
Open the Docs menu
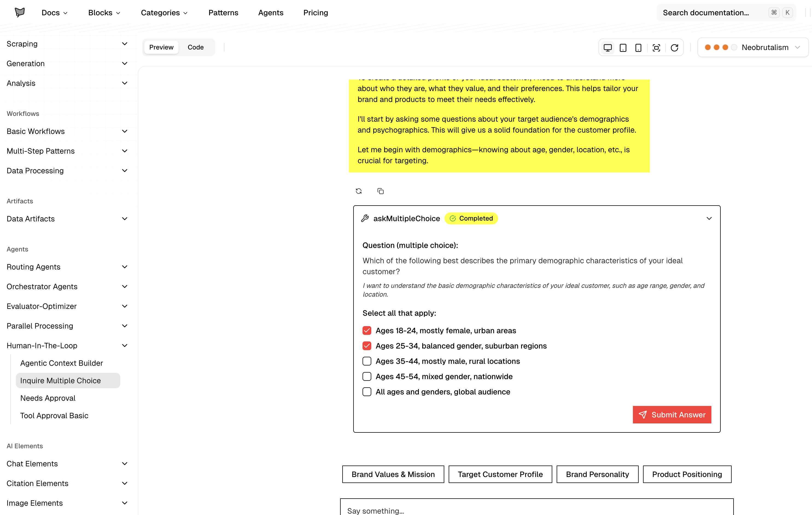pyautogui.click(x=54, y=13)
